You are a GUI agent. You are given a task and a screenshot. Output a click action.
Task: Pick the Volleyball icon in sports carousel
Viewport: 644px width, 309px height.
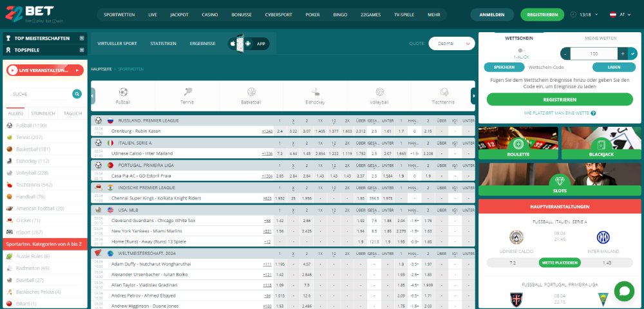coord(379,92)
